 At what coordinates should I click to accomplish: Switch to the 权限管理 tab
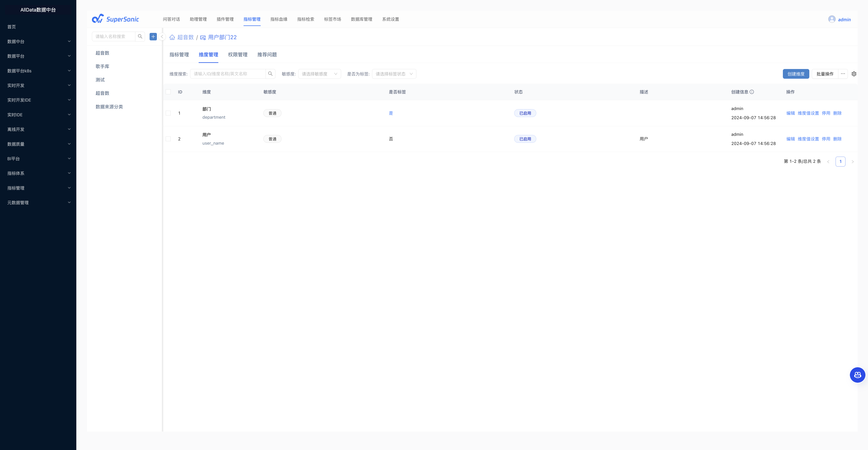tap(238, 55)
